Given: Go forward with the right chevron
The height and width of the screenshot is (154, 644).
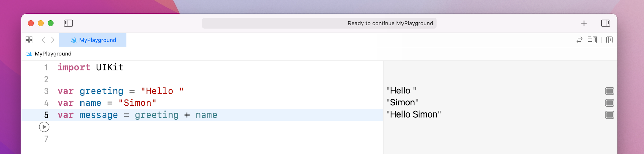Looking at the screenshot, I should coord(53,40).
